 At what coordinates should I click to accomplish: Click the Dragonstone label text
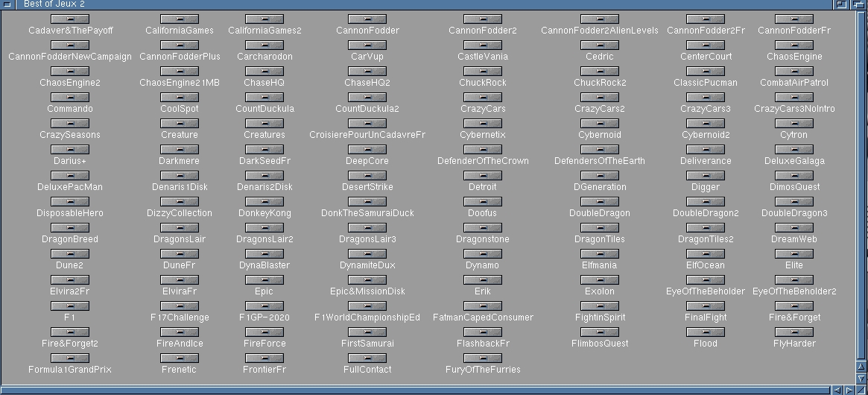(x=482, y=238)
